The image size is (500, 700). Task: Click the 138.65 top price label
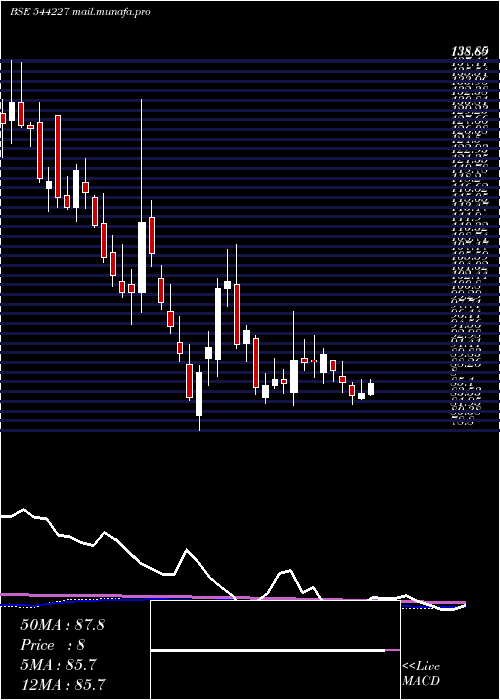click(x=470, y=52)
